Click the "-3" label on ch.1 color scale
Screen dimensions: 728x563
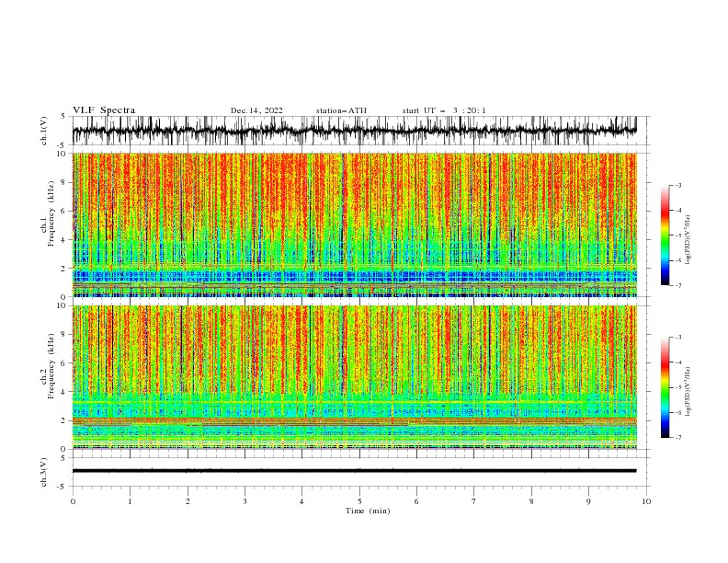click(677, 185)
